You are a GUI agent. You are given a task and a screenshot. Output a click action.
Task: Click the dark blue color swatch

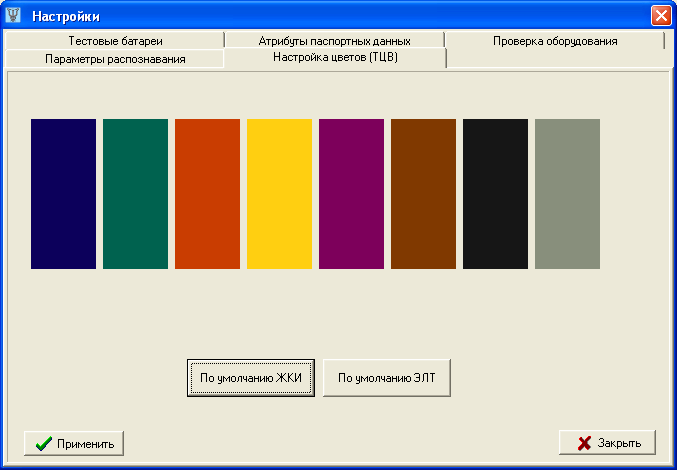coord(63,194)
